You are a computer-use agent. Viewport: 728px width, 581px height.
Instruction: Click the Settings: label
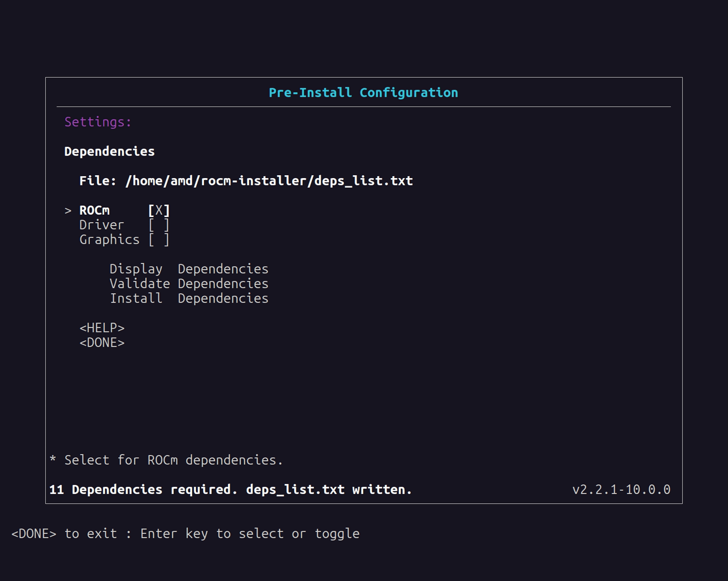[98, 122]
